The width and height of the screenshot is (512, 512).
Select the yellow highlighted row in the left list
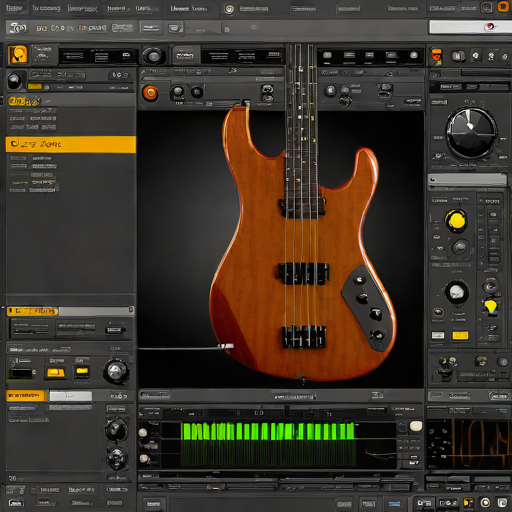pyautogui.click(x=71, y=144)
